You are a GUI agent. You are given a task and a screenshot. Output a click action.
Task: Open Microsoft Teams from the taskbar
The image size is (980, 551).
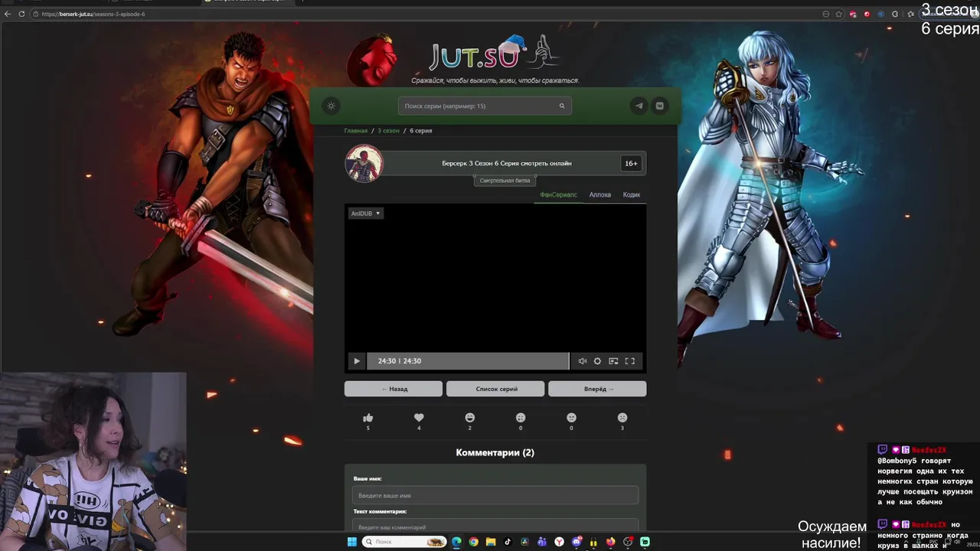542,542
